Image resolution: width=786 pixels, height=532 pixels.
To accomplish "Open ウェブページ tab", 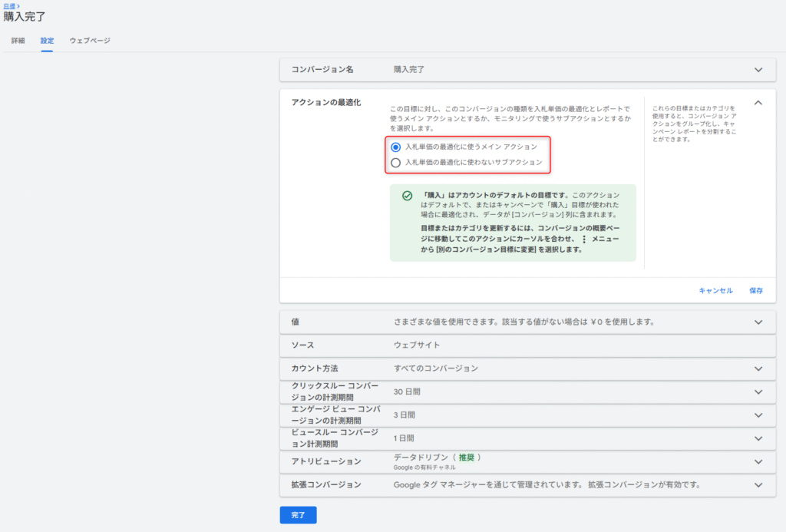I will click(x=90, y=41).
